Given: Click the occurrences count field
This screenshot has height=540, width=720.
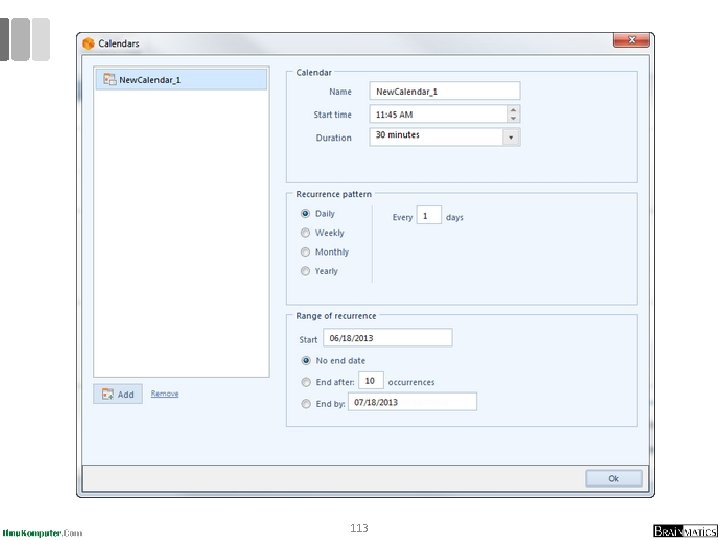Looking at the screenshot, I should 371,381.
